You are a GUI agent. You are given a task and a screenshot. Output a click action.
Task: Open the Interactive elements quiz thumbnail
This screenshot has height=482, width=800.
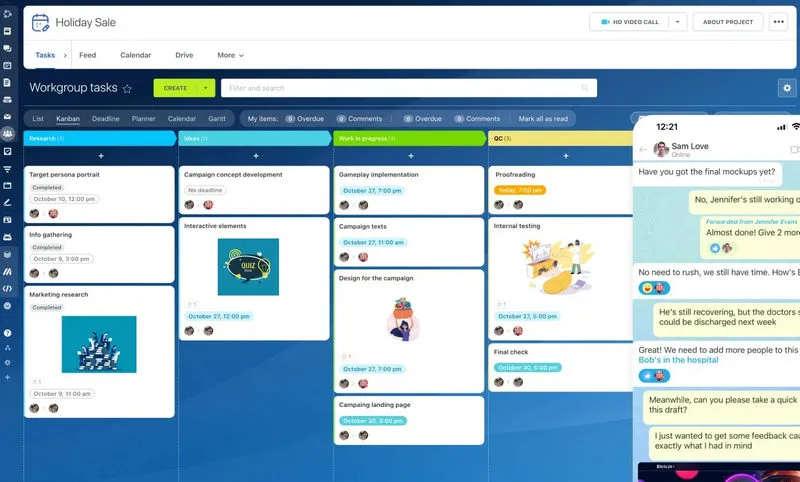point(248,267)
